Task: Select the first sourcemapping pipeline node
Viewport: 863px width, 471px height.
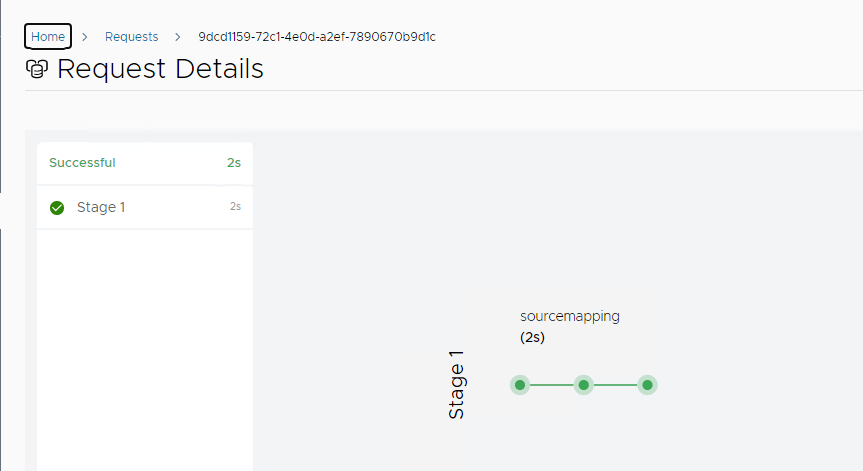Action: pos(520,385)
